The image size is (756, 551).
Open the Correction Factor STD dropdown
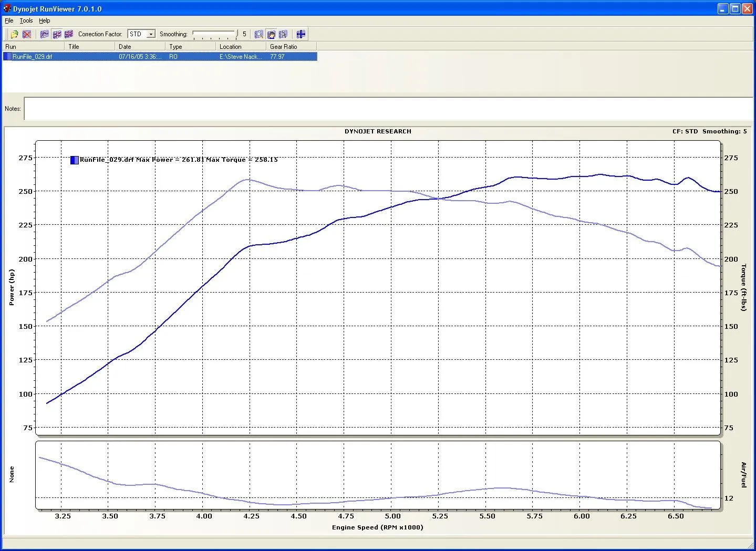pos(151,34)
